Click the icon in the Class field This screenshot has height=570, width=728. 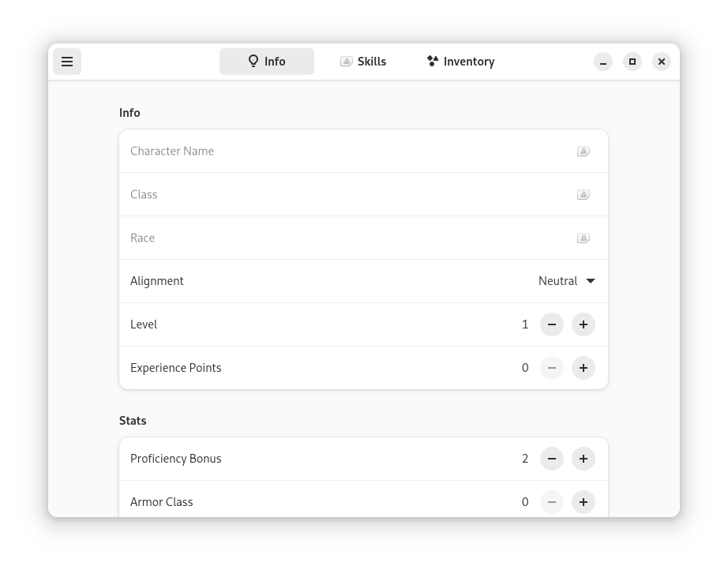(x=584, y=194)
